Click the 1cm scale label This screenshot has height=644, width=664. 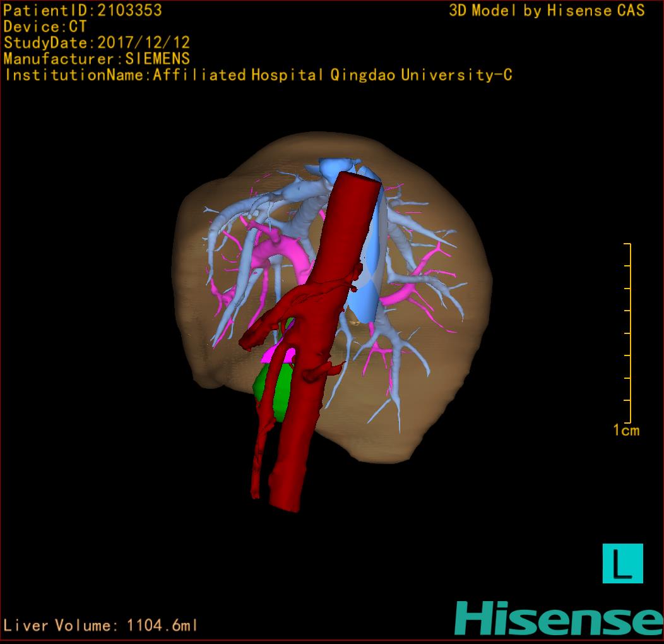(626, 430)
